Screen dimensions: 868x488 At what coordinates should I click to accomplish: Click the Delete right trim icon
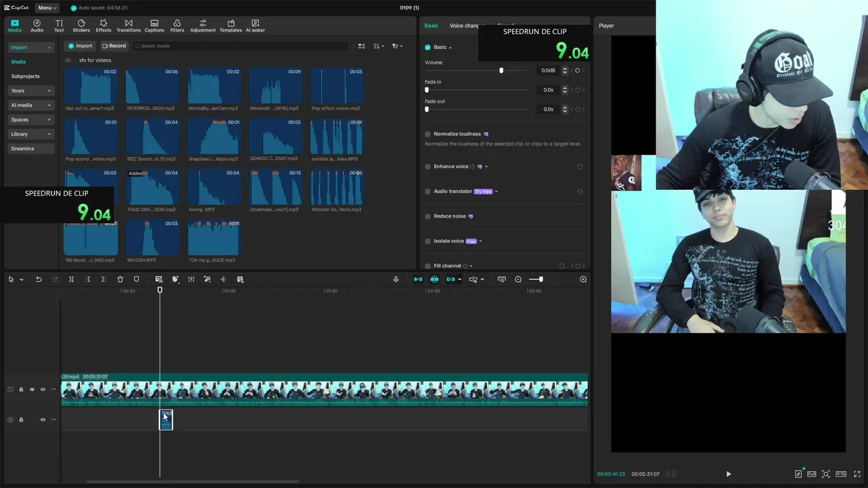[103, 279]
